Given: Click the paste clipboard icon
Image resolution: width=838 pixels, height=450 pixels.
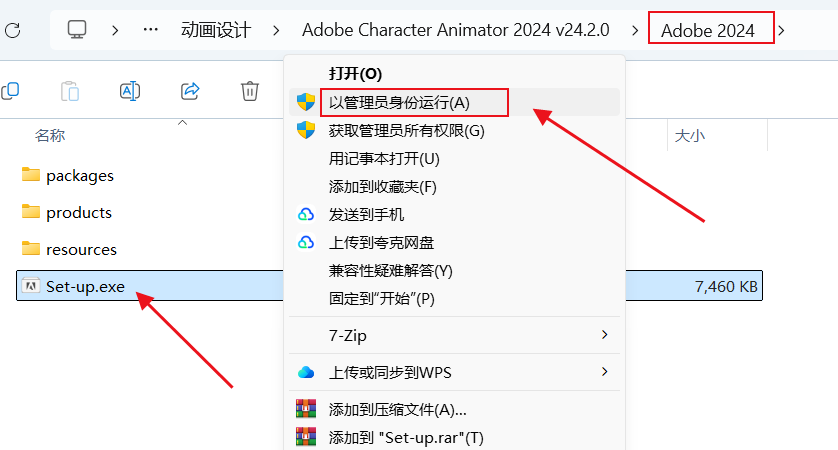Looking at the screenshot, I should pyautogui.click(x=70, y=91).
